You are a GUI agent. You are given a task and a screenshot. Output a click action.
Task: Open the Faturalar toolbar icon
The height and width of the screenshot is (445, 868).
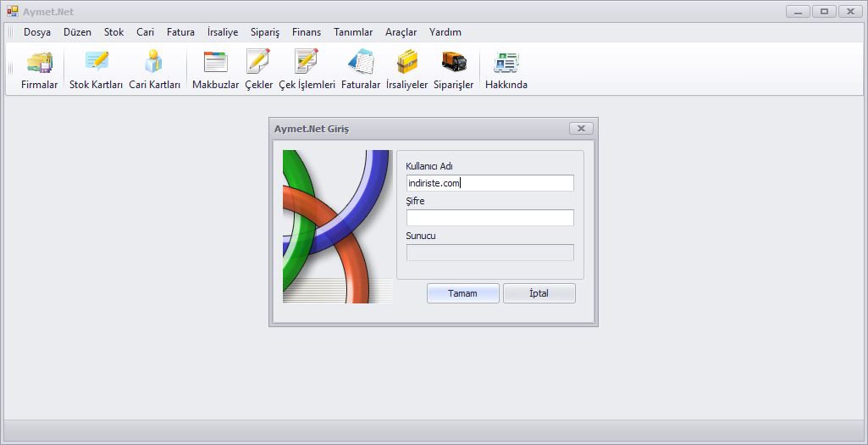361,70
